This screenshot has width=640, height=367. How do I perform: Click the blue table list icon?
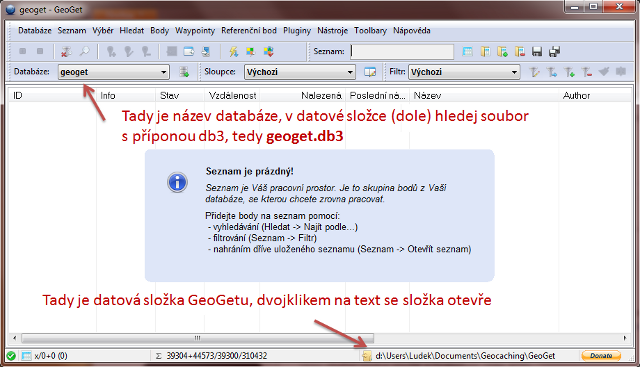click(x=467, y=51)
